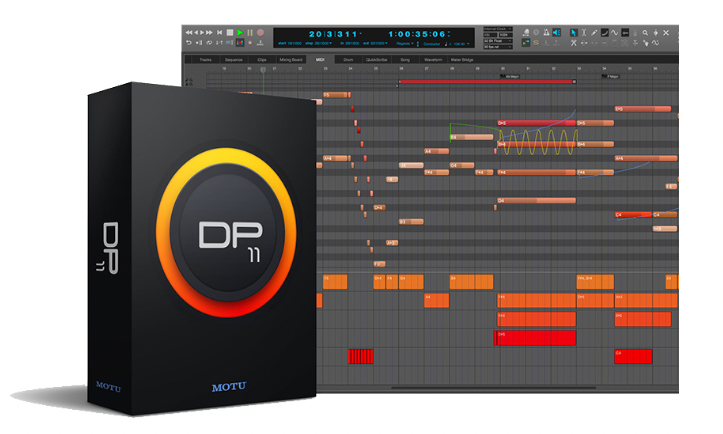This screenshot has width=723, height=434.
Task: Open the stop time dropdown arrow
Action: point(331,43)
